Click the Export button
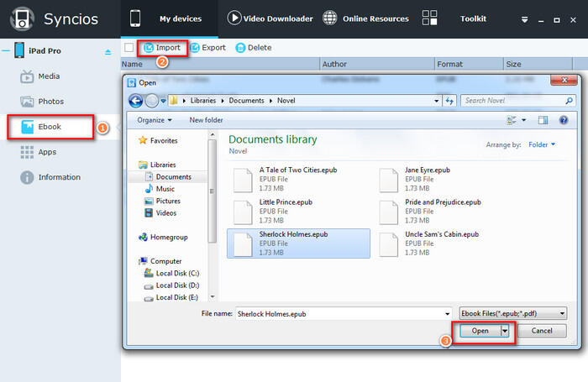Image resolution: width=588 pixels, height=382 pixels. click(207, 48)
